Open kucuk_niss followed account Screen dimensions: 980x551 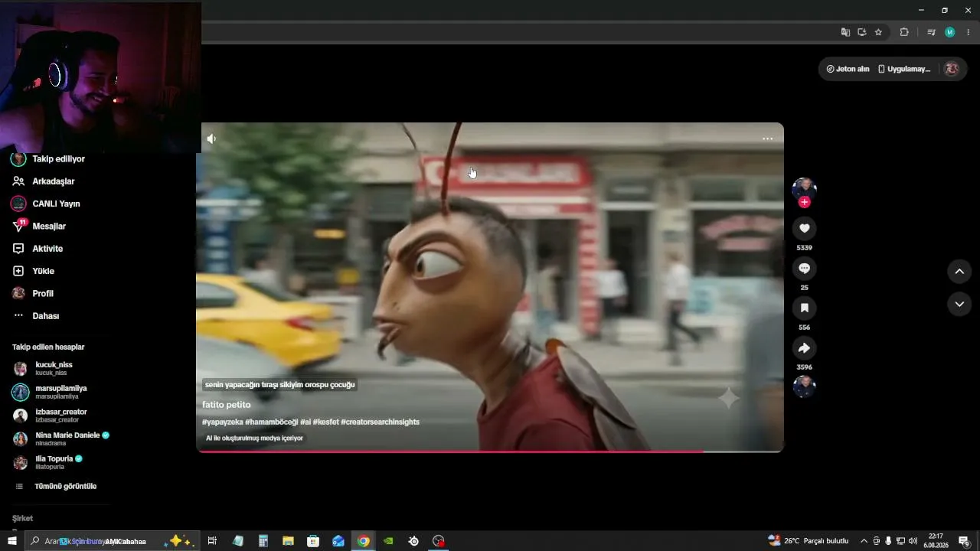pyautogui.click(x=43, y=368)
